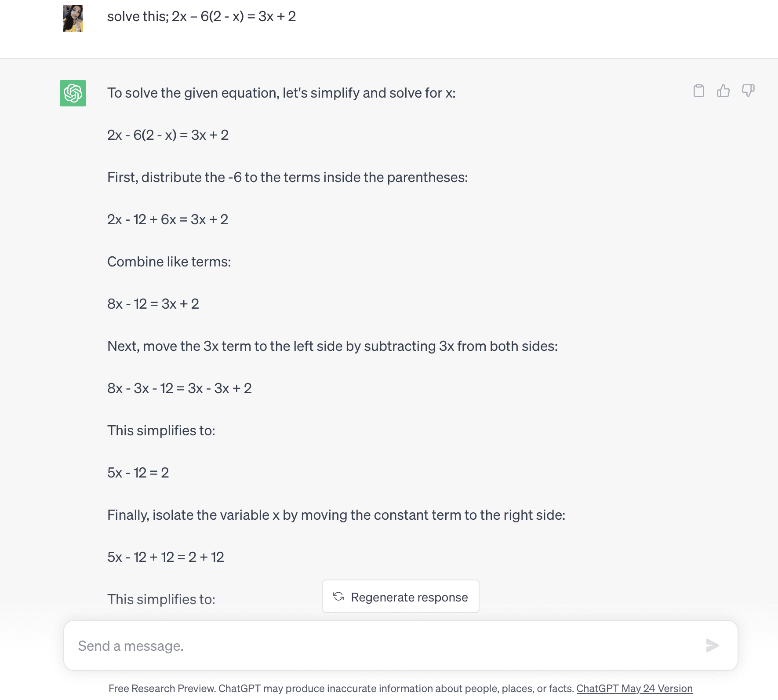Click the equation '5x - 12 + 12 = 2 + 12'
This screenshot has height=700, width=778.
click(x=166, y=557)
